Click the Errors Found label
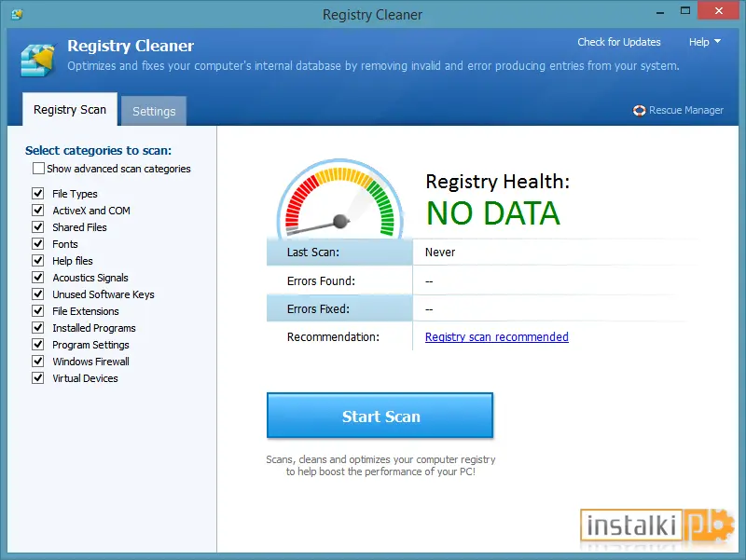Viewport: 746px width, 560px height. [321, 281]
